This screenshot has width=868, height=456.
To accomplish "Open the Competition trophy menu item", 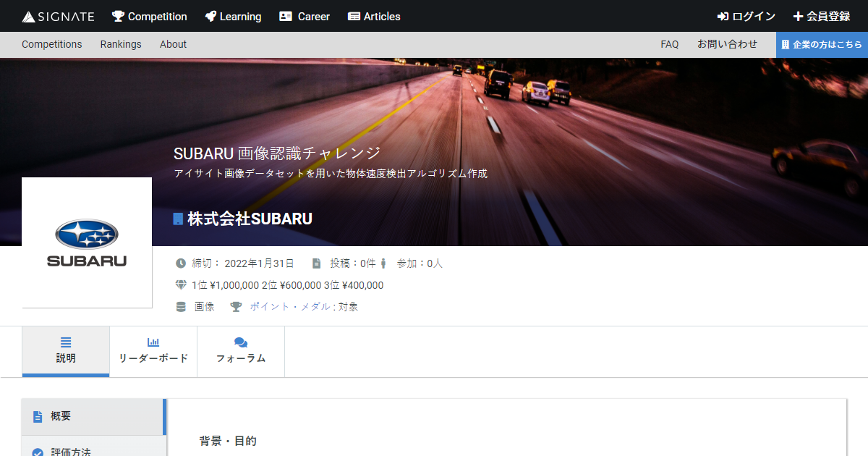I will [149, 16].
